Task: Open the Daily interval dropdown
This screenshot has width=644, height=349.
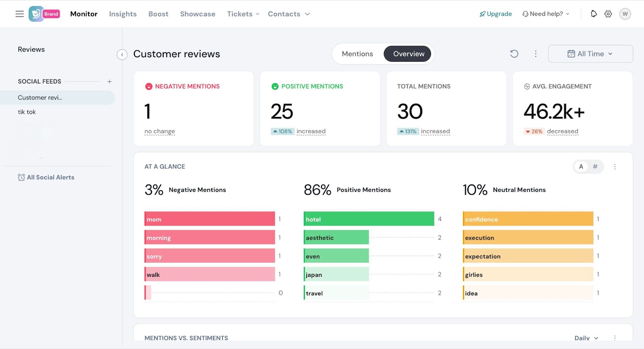Action: tap(586, 338)
